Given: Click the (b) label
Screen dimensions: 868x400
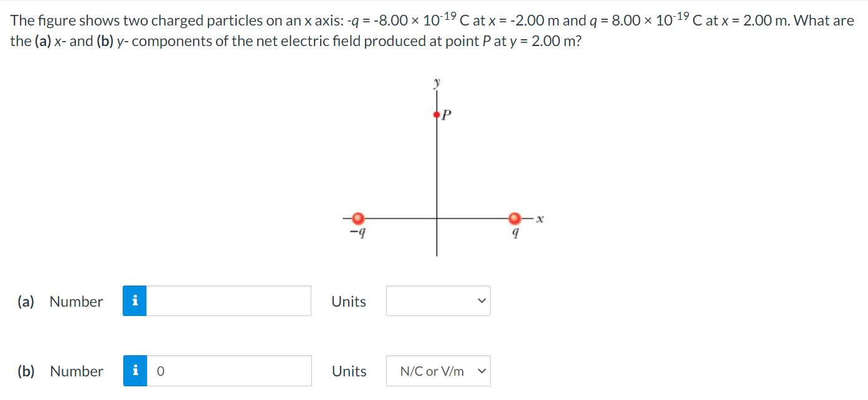Looking at the screenshot, I should point(24,371).
